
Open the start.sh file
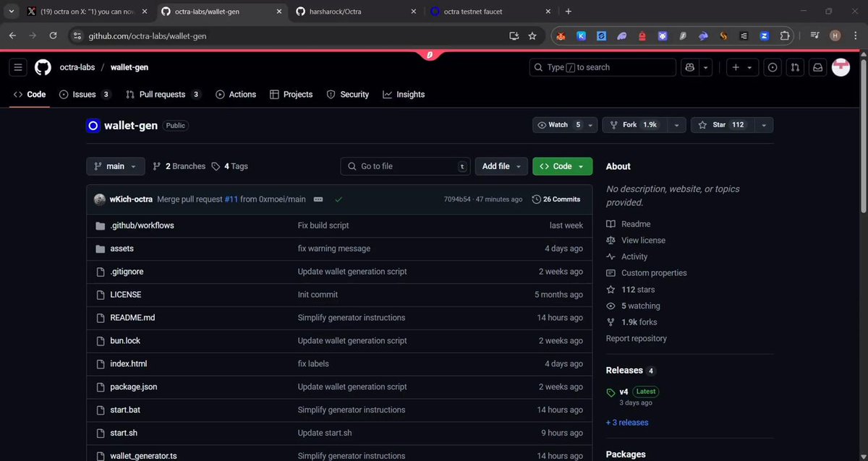(x=124, y=434)
